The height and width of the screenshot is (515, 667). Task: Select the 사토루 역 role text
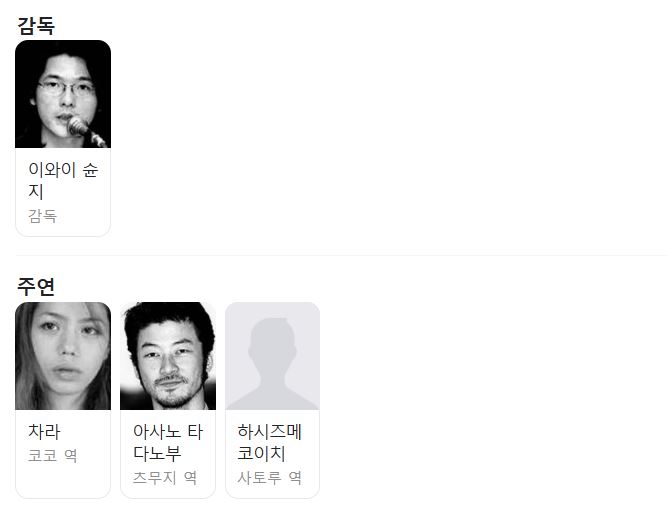click(270, 478)
